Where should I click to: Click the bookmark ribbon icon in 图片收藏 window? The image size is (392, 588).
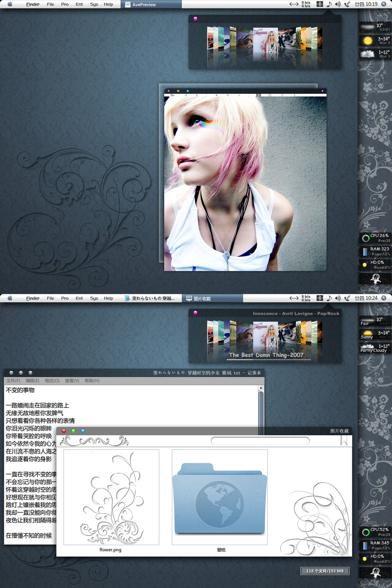[344, 441]
